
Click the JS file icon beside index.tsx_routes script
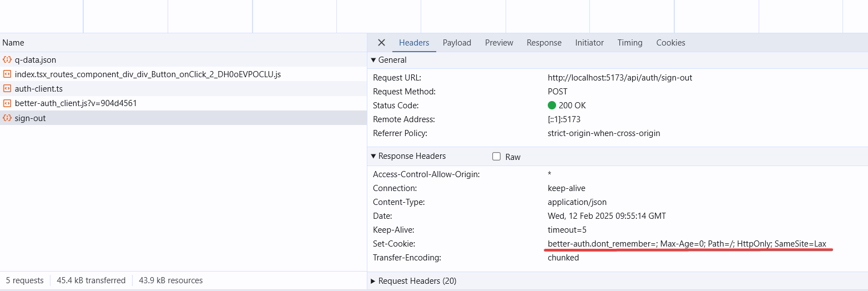click(x=7, y=74)
